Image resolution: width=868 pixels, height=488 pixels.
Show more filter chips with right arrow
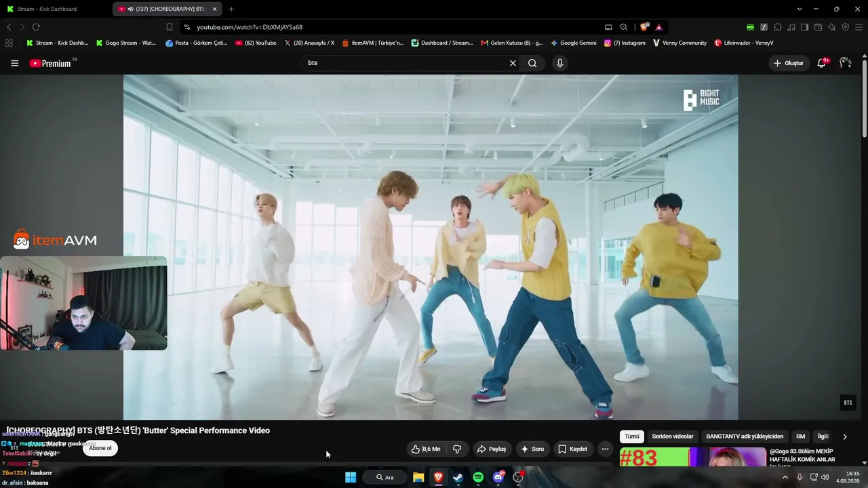(x=844, y=436)
